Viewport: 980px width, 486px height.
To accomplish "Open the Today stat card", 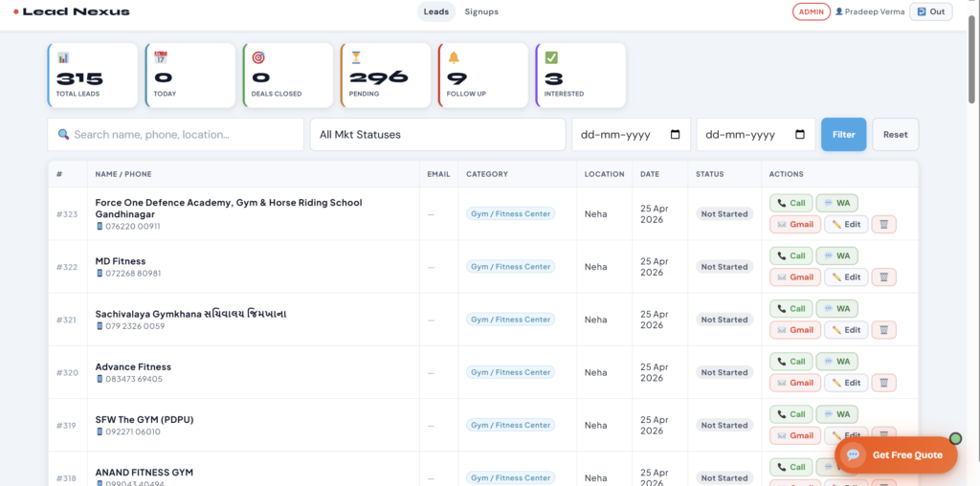I will click(190, 75).
